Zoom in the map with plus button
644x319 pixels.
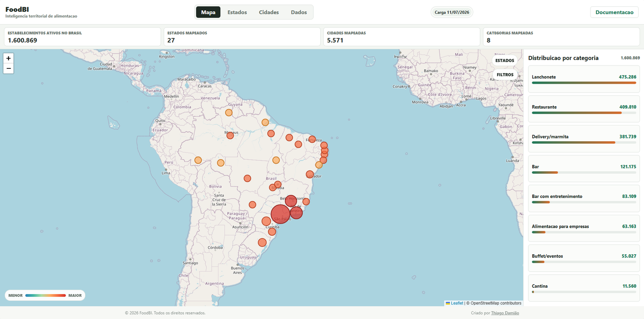coord(8,58)
